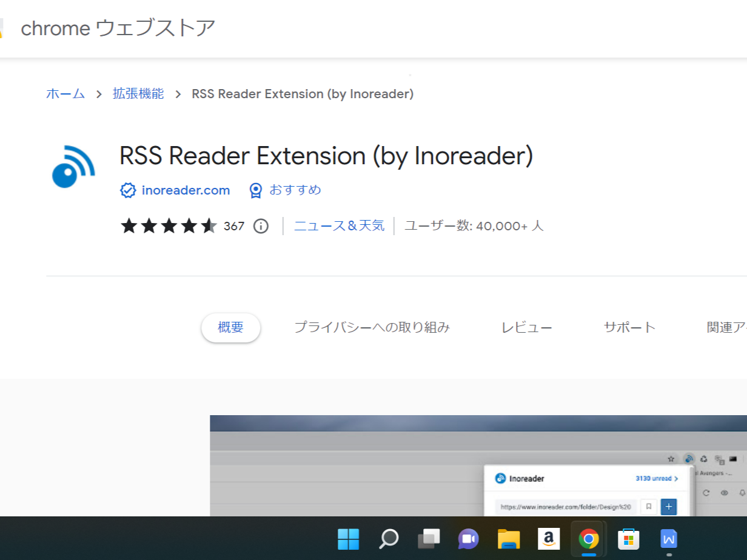Click the Inoreader RSS extension logo

pyautogui.click(x=73, y=167)
